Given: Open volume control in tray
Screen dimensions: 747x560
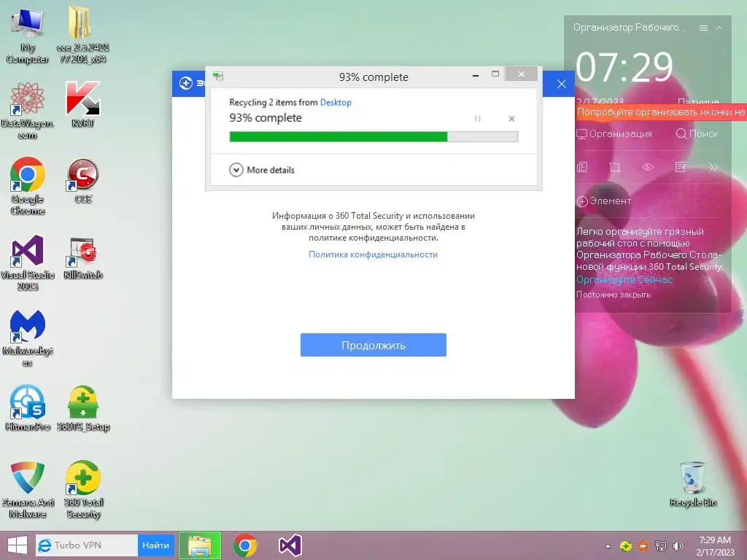Looking at the screenshot, I should point(678,546).
